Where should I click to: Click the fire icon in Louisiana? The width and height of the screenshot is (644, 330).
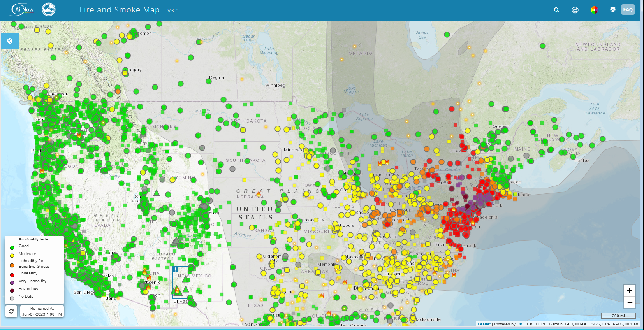329,312
